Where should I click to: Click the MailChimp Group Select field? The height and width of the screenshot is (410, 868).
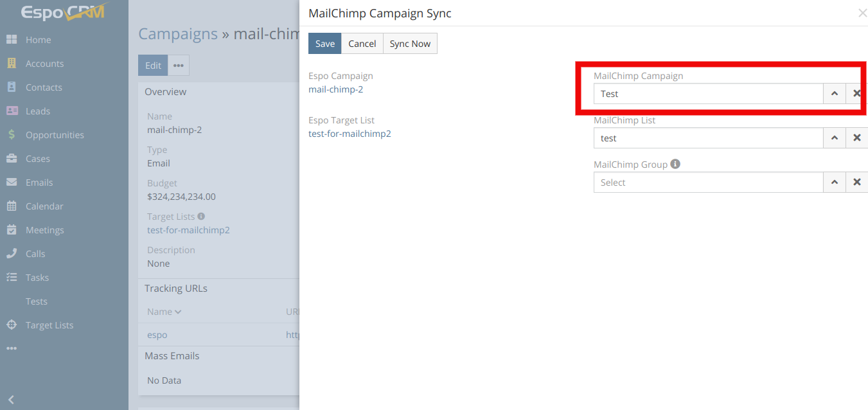[708, 183]
